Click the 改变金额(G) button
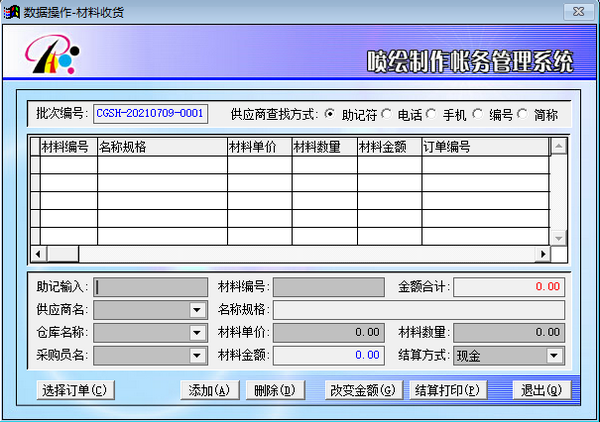 coord(363,390)
